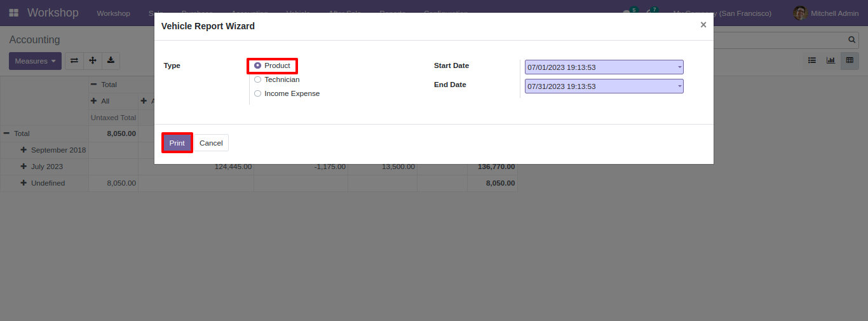Image resolution: width=868 pixels, height=321 pixels.
Task: Open the End Date picker dropdown
Action: [x=604, y=86]
